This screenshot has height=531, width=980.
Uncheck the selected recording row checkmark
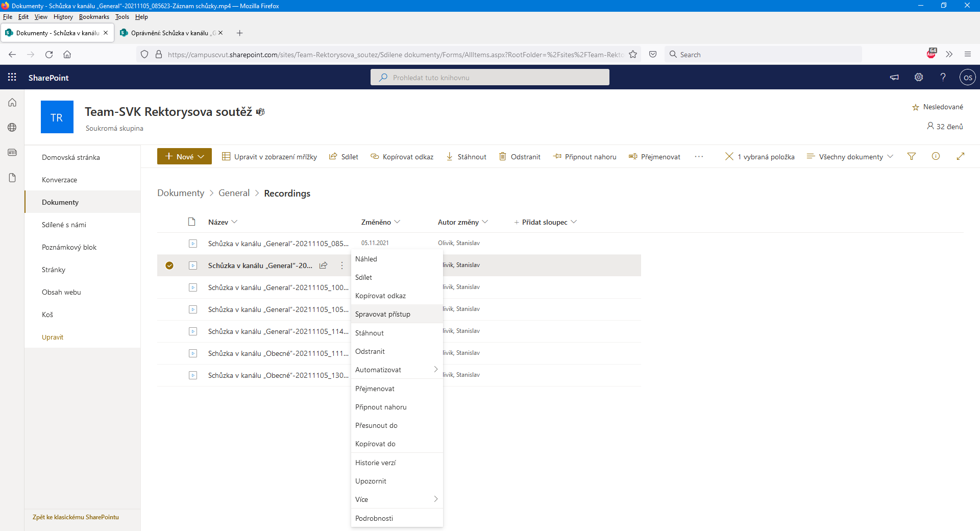169,265
